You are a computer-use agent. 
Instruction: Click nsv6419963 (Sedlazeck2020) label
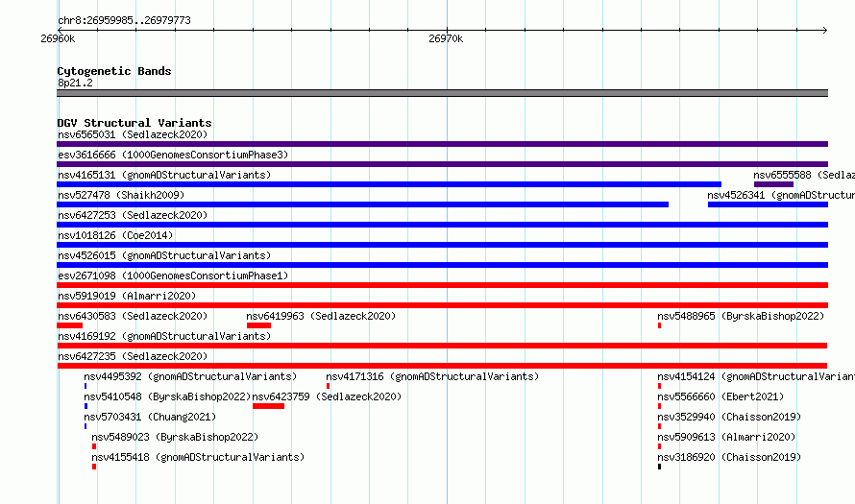click(x=321, y=316)
